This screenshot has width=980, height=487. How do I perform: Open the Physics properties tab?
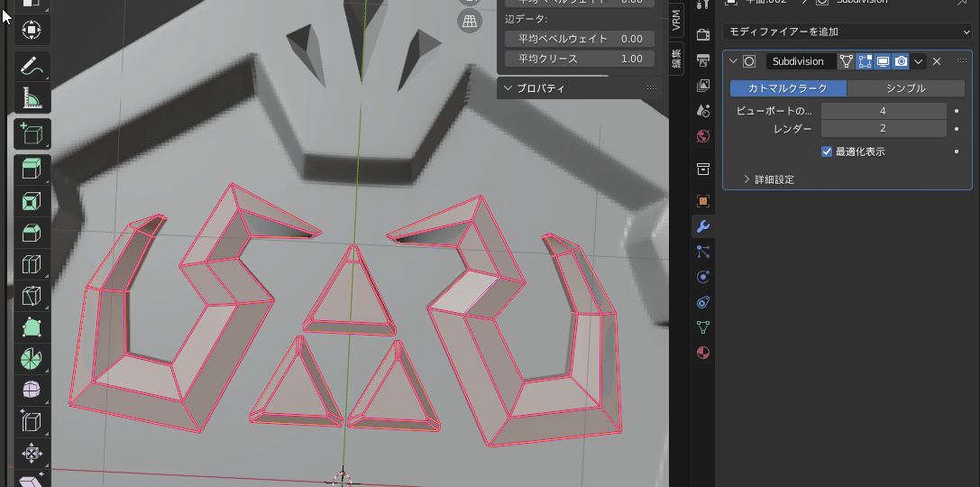coord(703,277)
